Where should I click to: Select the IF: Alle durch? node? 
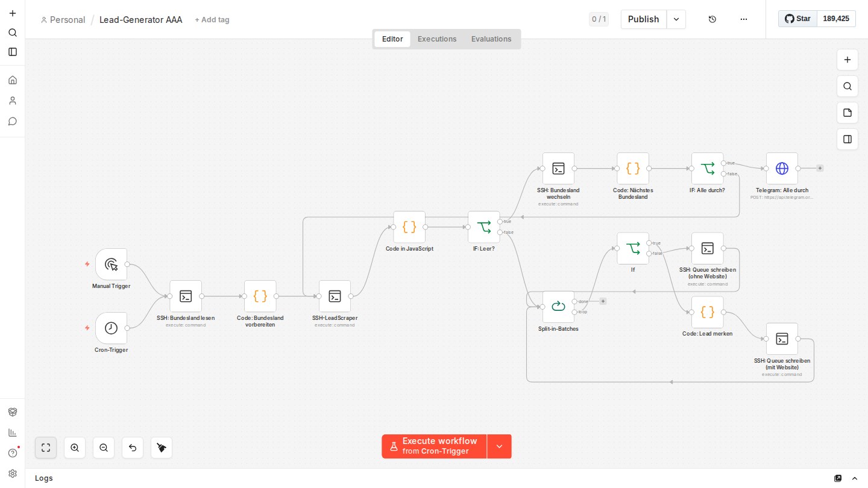coord(708,169)
